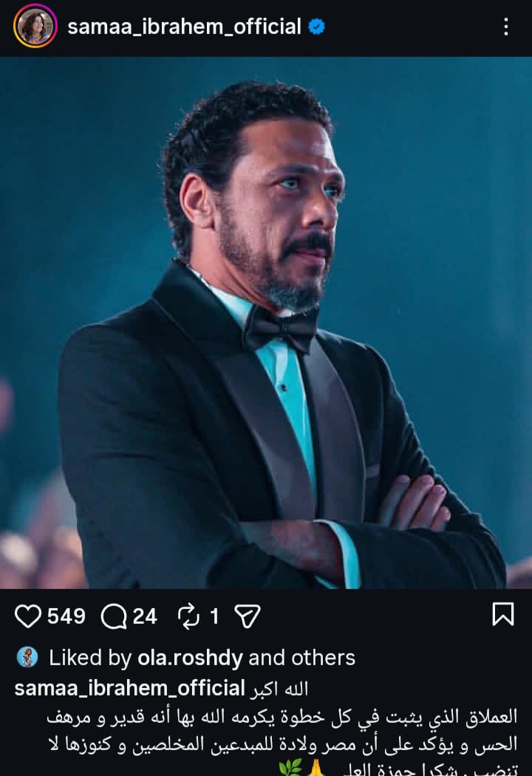Save post with bookmark icon
Image resolution: width=532 pixels, height=776 pixels.
point(502,614)
